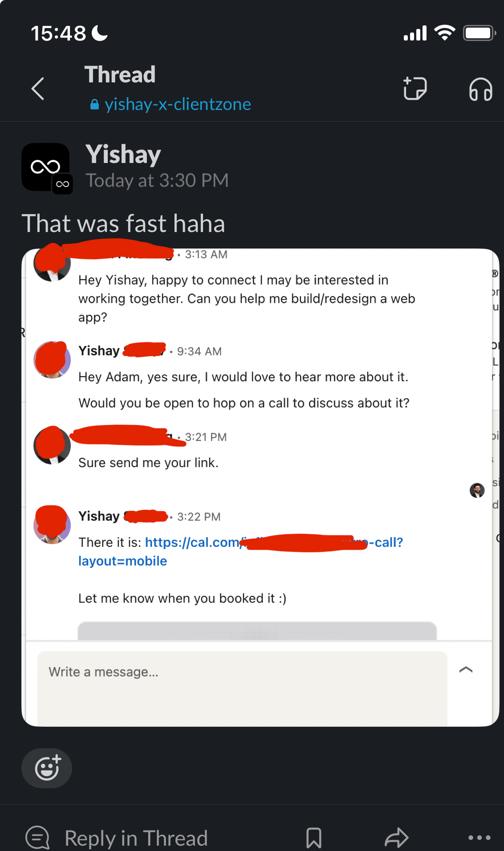Screen dimensions: 504x851
Task: Open the cal.com booking link
Action: point(191,542)
